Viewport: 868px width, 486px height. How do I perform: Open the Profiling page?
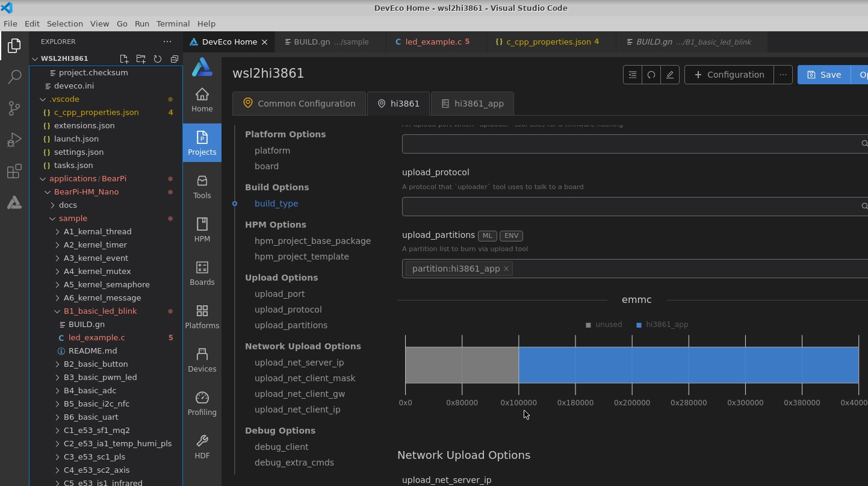(202, 403)
